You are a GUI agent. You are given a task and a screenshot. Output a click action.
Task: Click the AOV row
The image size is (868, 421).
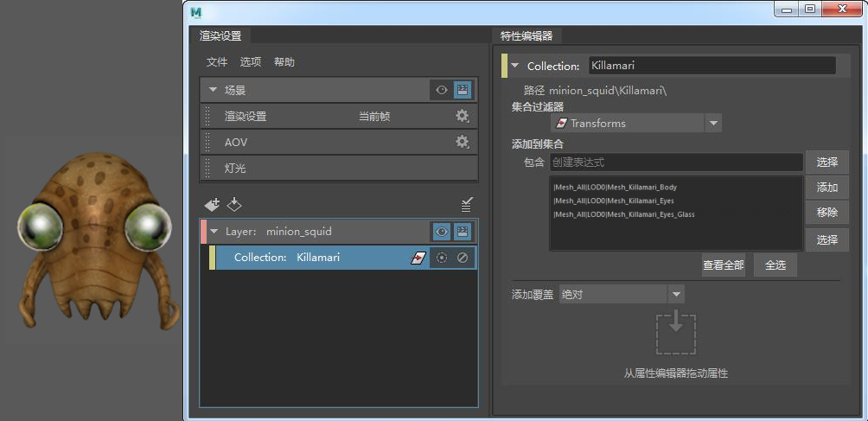coord(339,142)
